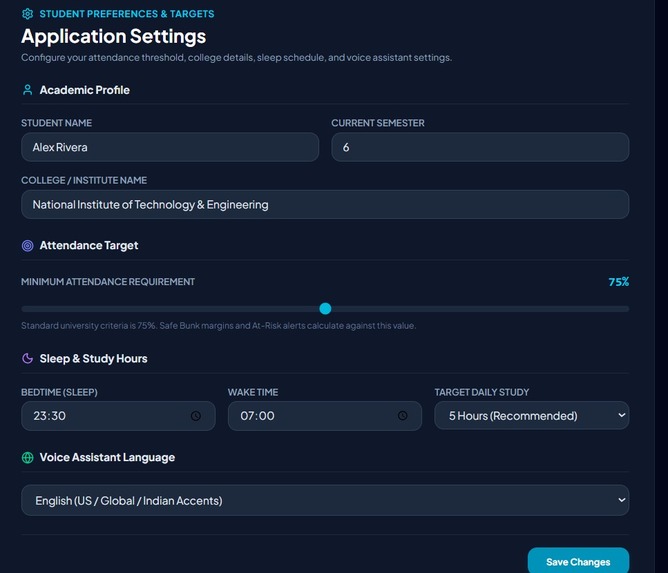Save the settings with Save Changes
This screenshot has height=573, width=668.
(x=578, y=561)
